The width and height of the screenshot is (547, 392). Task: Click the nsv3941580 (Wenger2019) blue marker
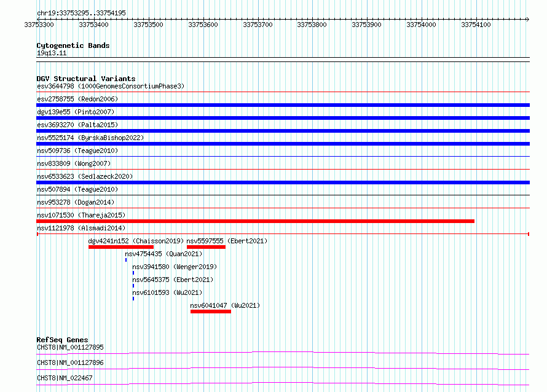133,273
